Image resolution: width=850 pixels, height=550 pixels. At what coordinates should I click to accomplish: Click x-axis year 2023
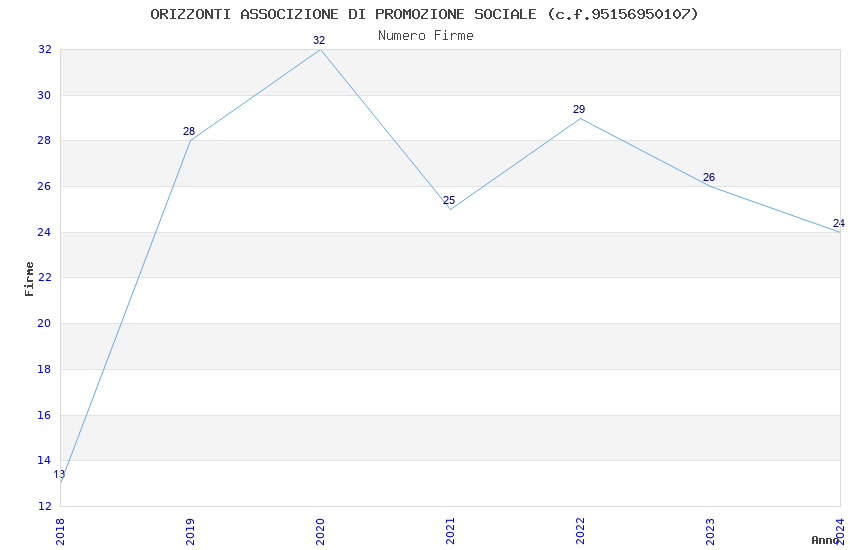pos(711,531)
